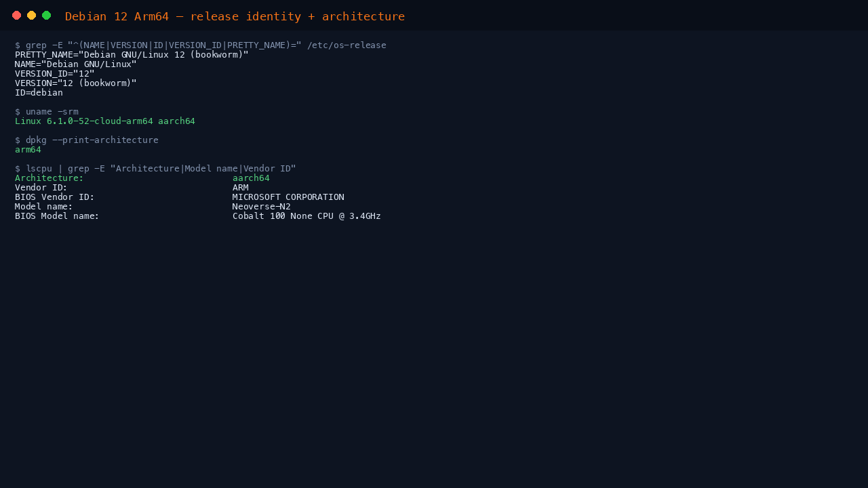Click the lscpu grep command line

coord(155,169)
